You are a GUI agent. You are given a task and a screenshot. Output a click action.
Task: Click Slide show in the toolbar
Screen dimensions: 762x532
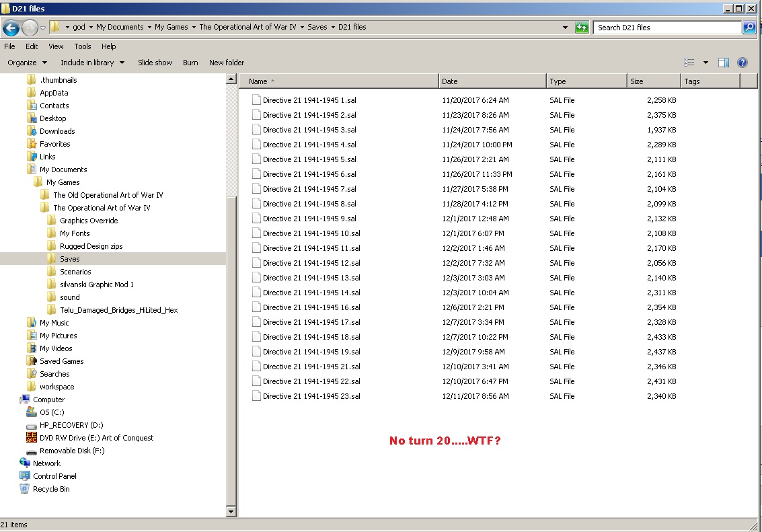coord(155,62)
